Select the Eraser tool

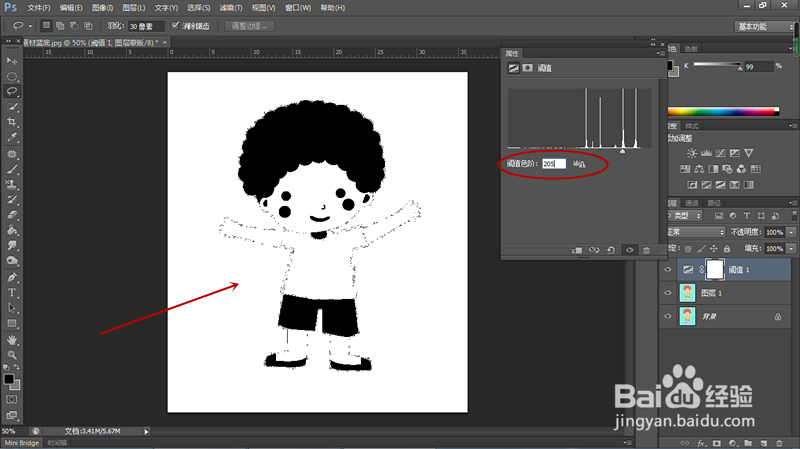point(12,215)
